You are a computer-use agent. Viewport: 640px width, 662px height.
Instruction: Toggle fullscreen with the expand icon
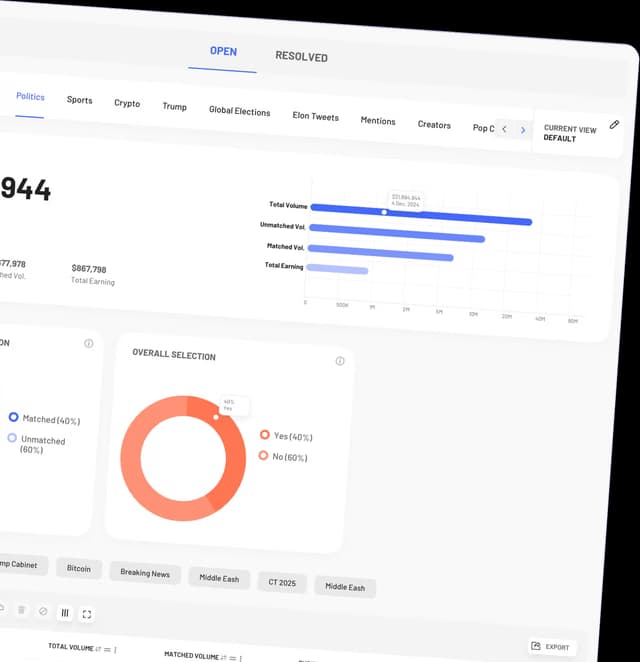pos(87,614)
